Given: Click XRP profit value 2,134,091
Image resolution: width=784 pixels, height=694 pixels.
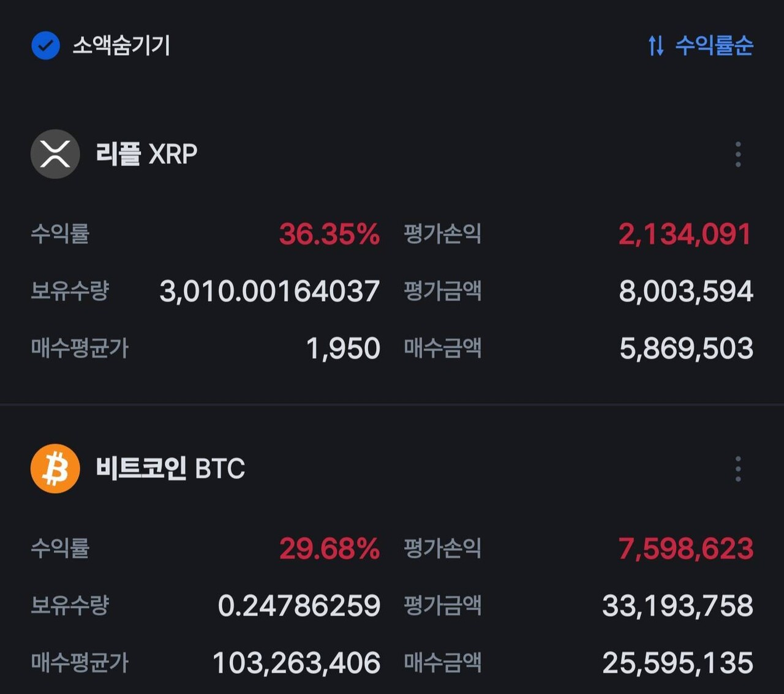Looking at the screenshot, I should pos(685,234).
